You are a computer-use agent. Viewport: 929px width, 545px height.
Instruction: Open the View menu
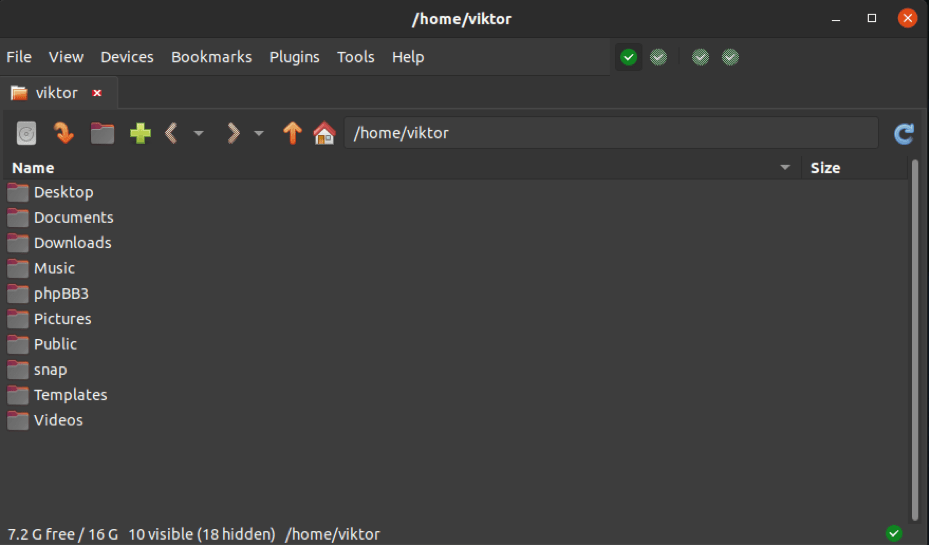pyautogui.click(x=66, y=57)
